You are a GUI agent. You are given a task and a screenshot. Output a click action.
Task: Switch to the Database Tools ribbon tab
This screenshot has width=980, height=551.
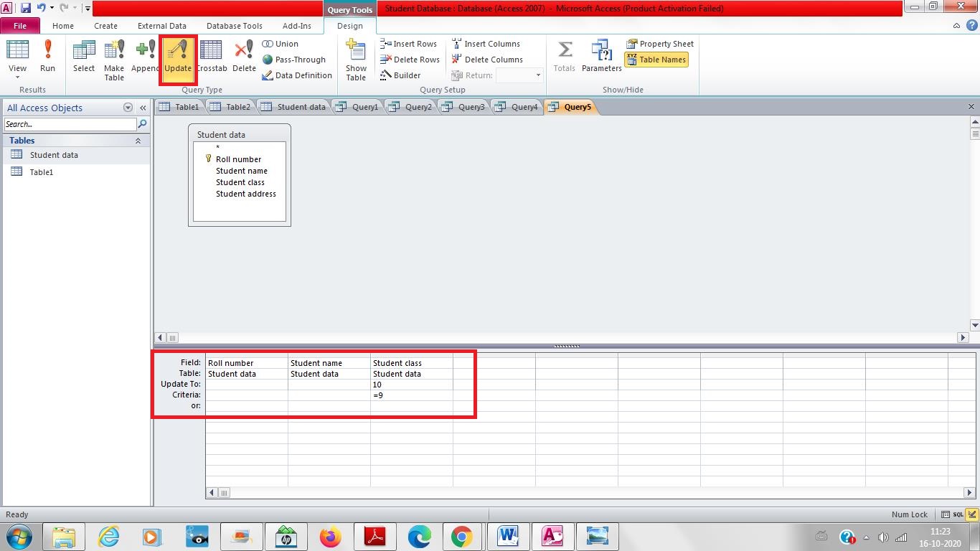click(235, 26)
